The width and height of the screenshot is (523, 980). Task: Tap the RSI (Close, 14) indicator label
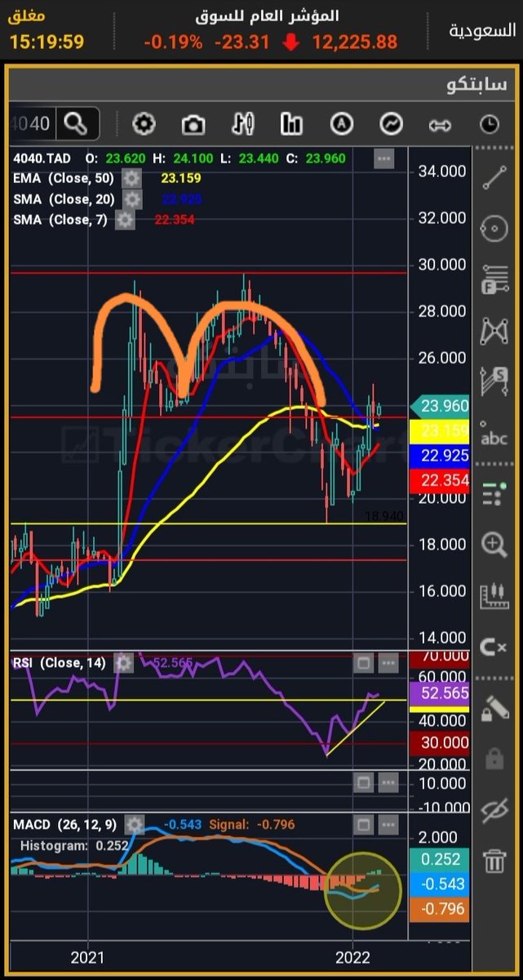click(x=61, y=663)
